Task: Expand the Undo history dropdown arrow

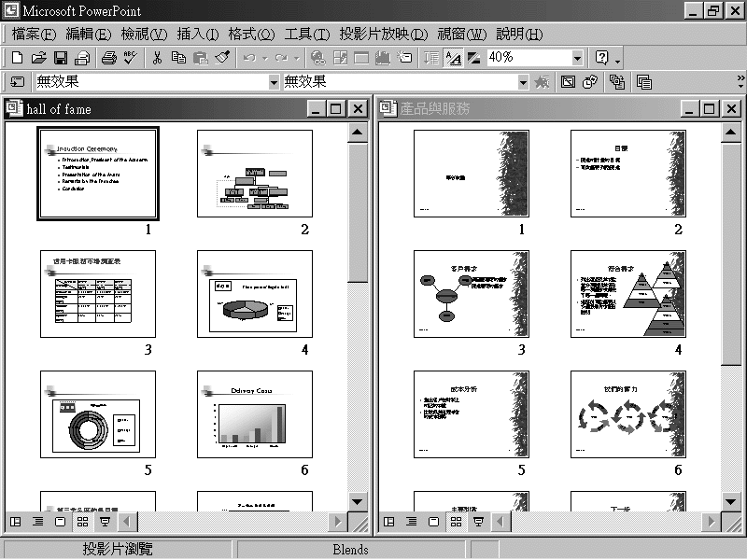Action: [x=265, y=58]
